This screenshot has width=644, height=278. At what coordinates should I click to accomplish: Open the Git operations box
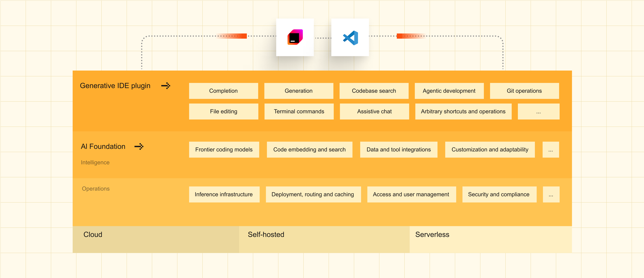pos(524,91)
